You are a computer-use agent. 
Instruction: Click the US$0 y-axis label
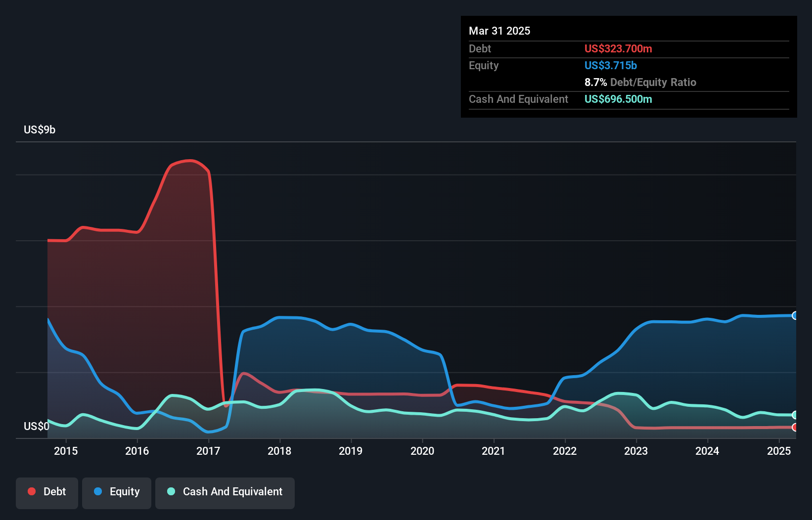pyautogui.click(x=37, y=426)
